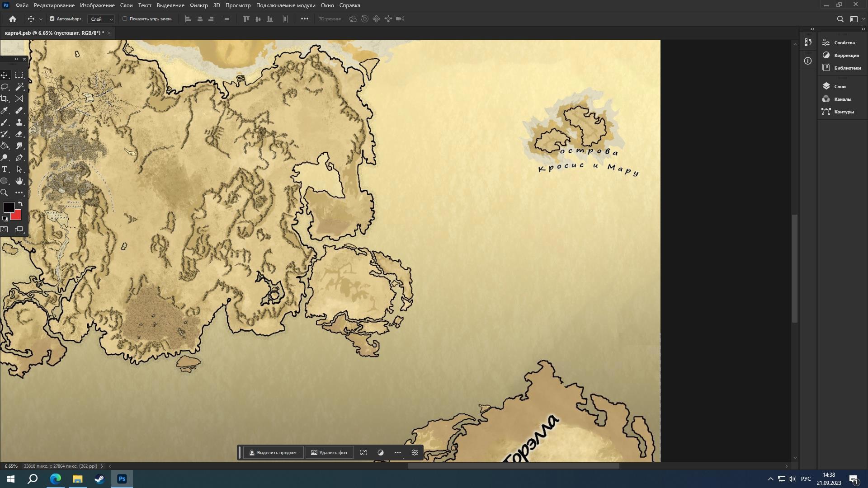Viewport: 868px width, 488px height.
Task: Click the Удалить фон button
Action: pos(329,452)
